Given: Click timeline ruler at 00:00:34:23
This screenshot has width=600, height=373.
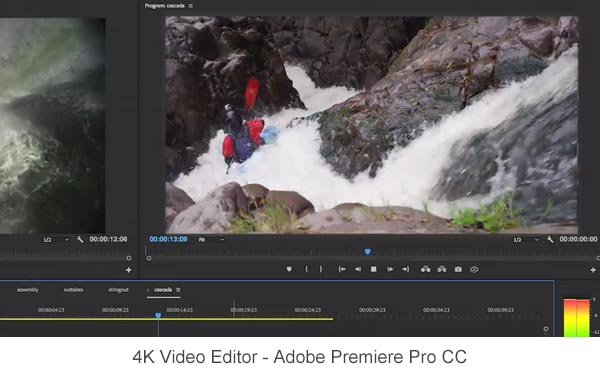Looking at the screenshot, I should (x=436, y=310).
